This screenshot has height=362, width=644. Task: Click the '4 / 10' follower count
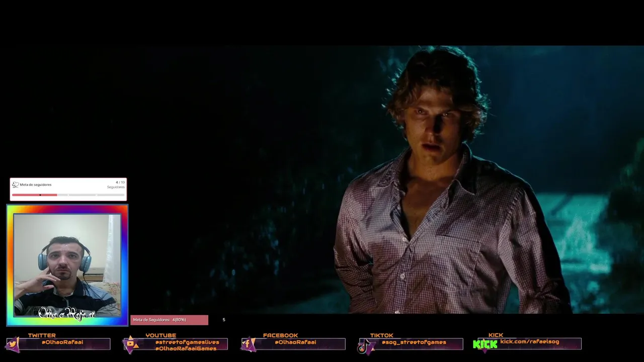point(120,183)
